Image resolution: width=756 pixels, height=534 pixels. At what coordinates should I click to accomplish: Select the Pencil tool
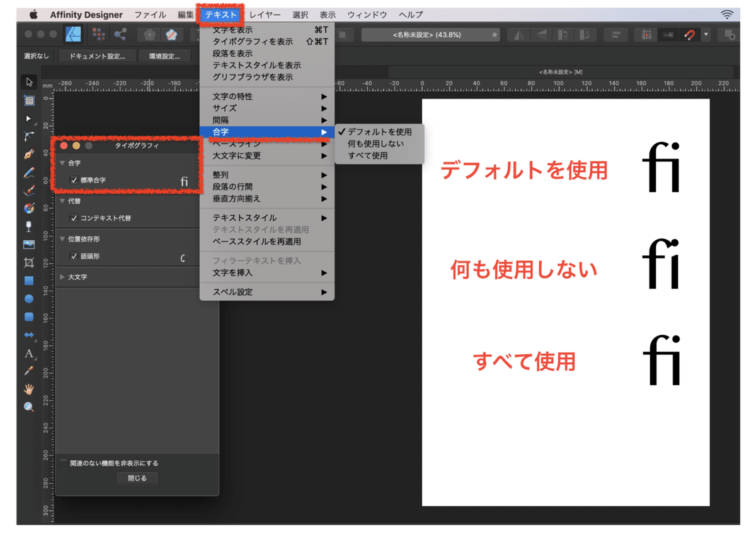[x=29, y=172]
